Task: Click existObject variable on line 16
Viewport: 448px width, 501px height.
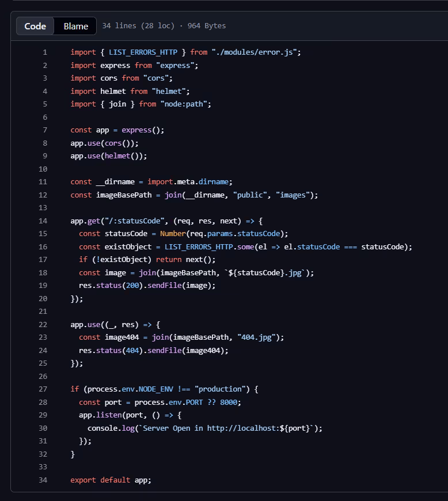Action: (x=128, y=246)
